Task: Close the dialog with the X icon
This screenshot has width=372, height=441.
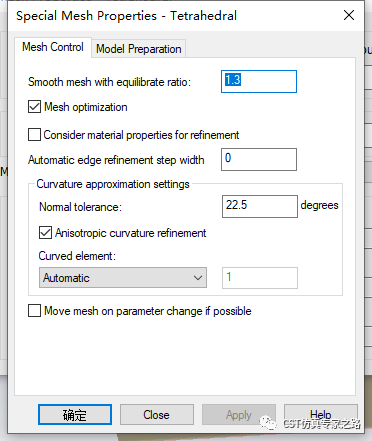Action: [x=349, y=15]
